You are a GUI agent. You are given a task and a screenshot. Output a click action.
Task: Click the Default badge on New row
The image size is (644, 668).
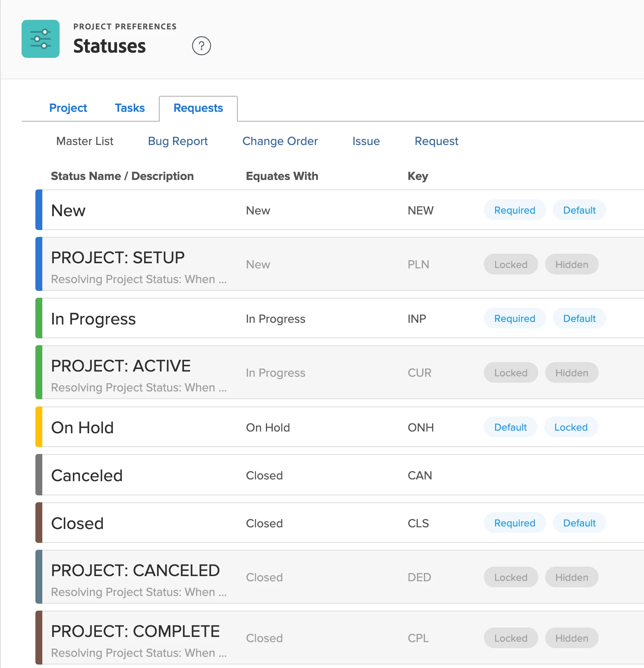579,210
